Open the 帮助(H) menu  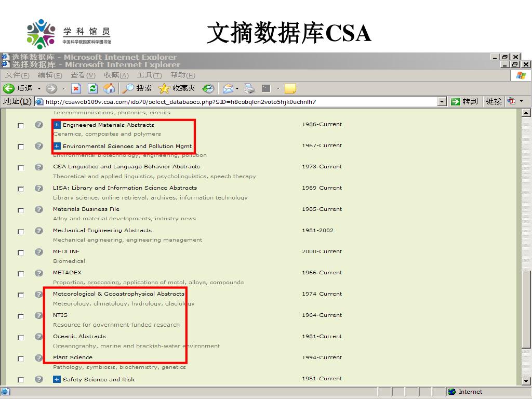coord(183,75)
